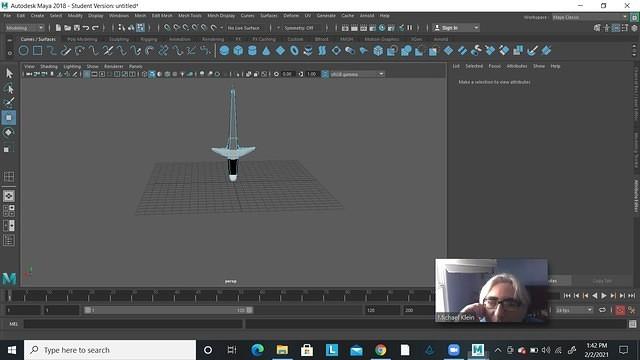Expand the Workspace Maya Classic dropdown
The height and width of the screenshot is (360, 640).
[590, 17]
